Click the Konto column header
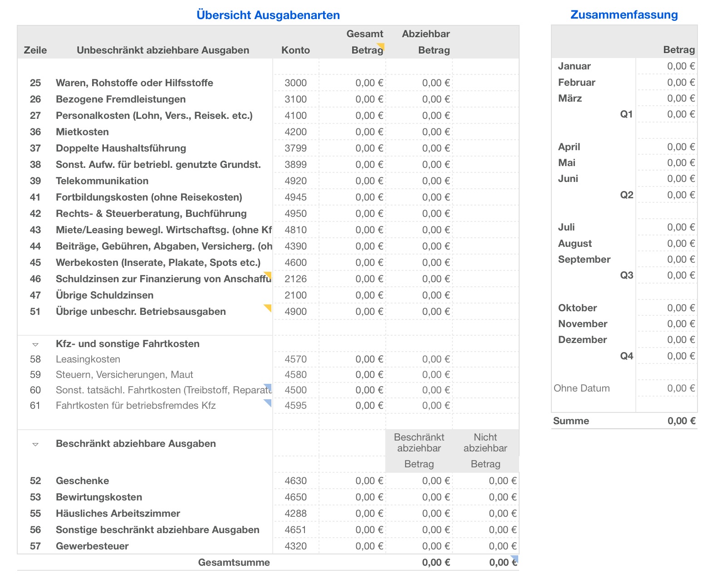717x588 pixels. coord(295,50)
